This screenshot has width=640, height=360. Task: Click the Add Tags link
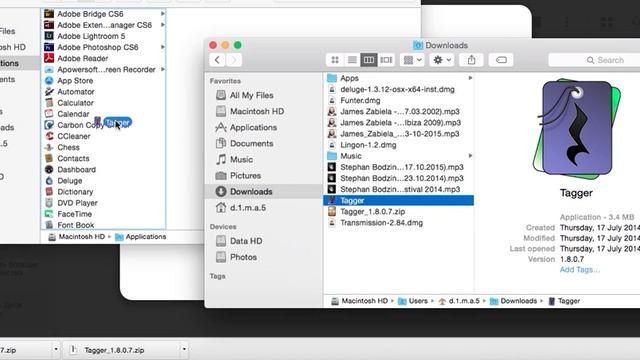coord(580,270)
